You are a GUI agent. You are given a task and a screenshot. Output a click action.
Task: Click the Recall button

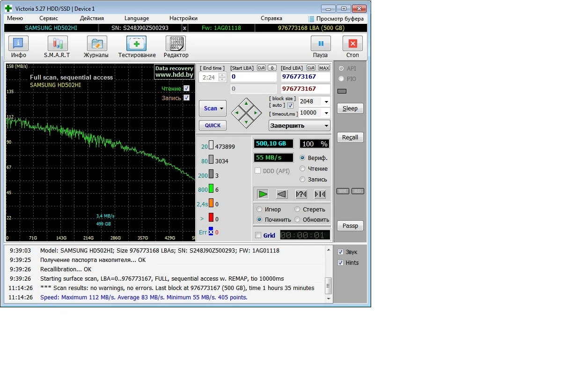click(x=350, y=138)
